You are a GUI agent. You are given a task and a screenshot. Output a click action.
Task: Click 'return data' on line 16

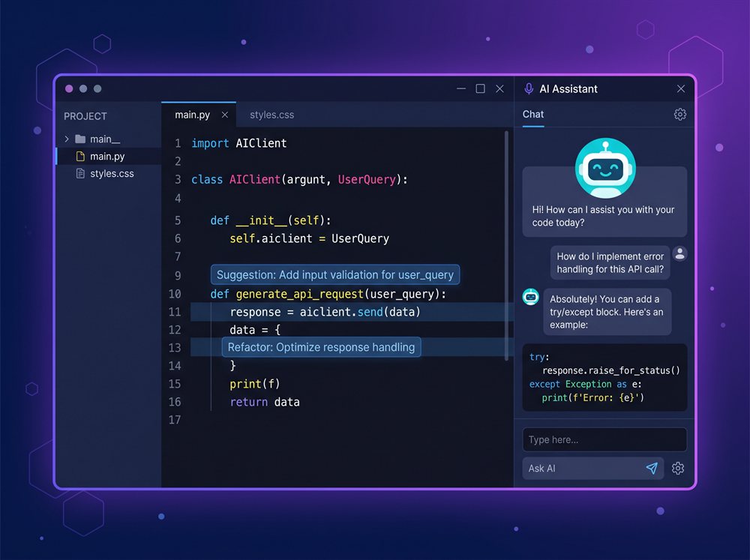(265, 402)
